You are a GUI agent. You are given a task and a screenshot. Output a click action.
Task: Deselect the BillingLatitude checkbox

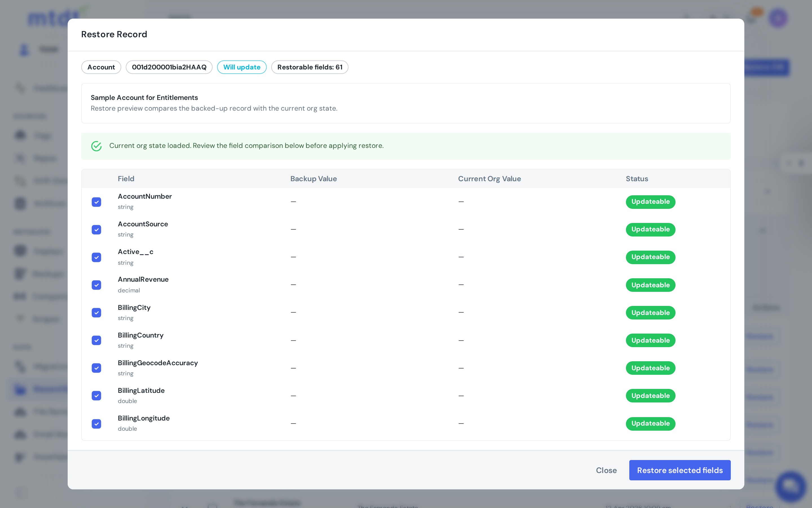[96, 396]
